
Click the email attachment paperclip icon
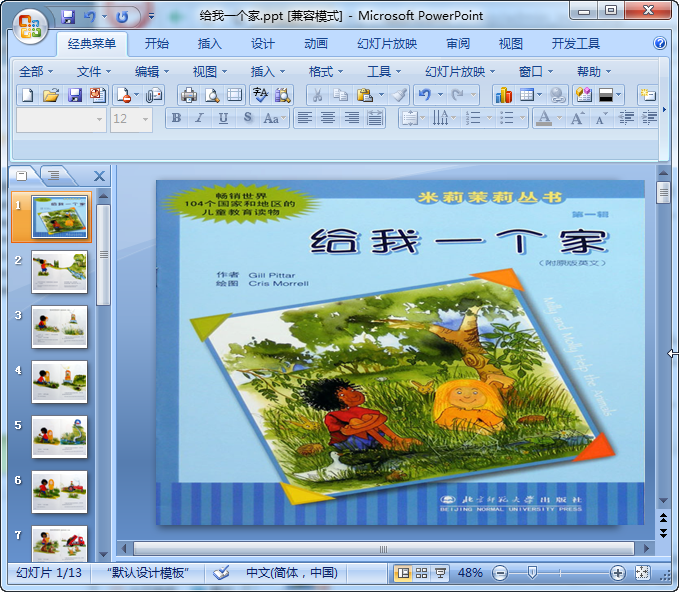(153, 95)
